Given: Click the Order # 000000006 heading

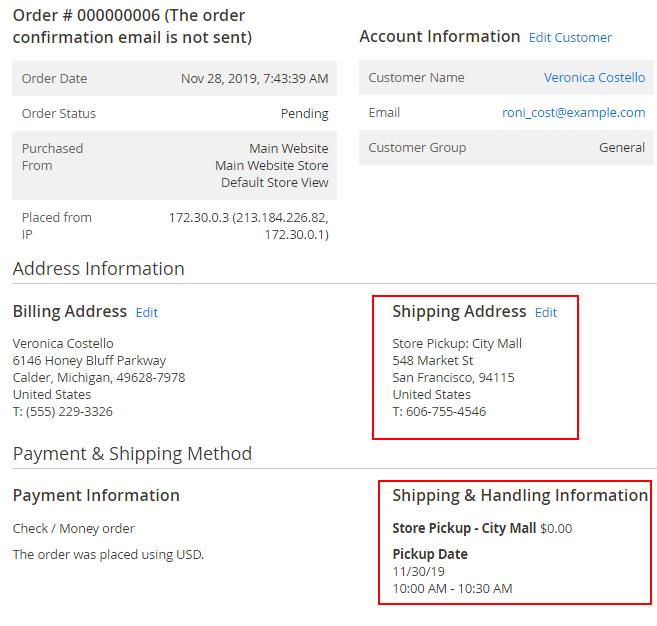Looking at the screenshot, I should (131, 27).
